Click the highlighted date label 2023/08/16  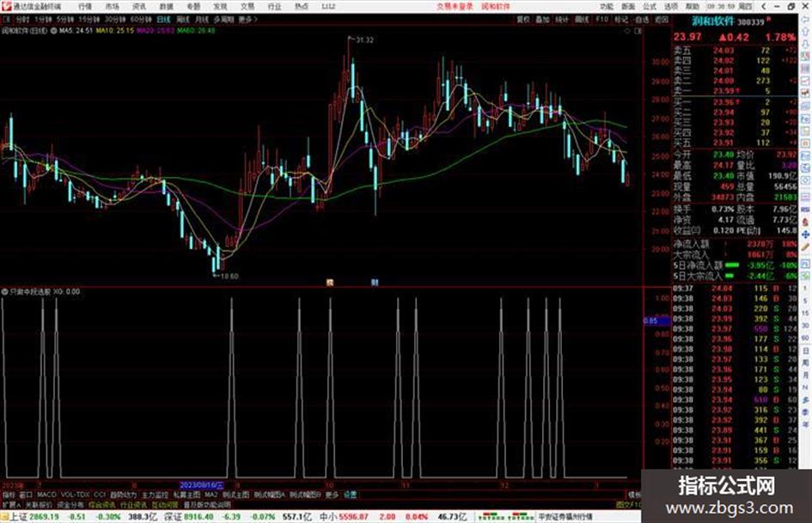coord(202,485)
